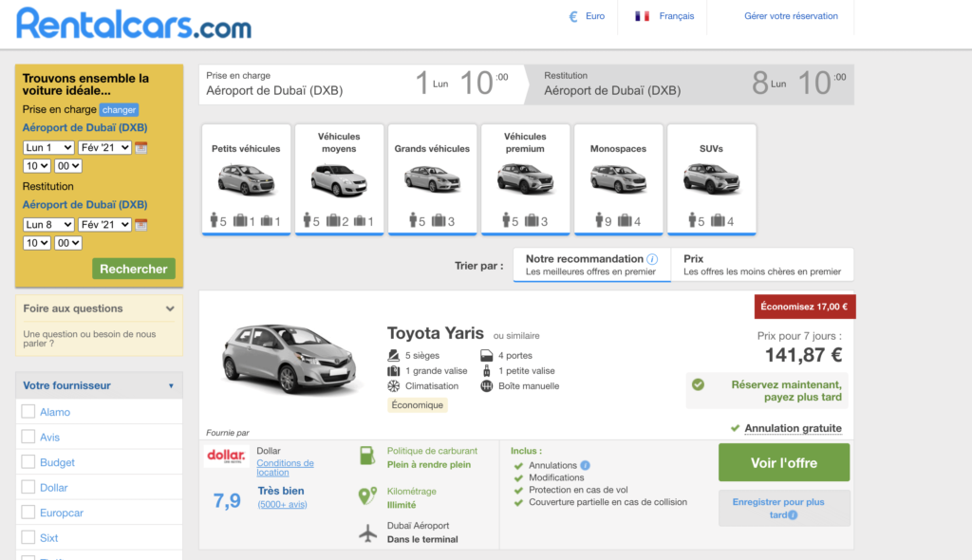This screenshot has height=560, width=972.
Task: Open pickup day dropdown Lun 1
Action: pos(48,148)
